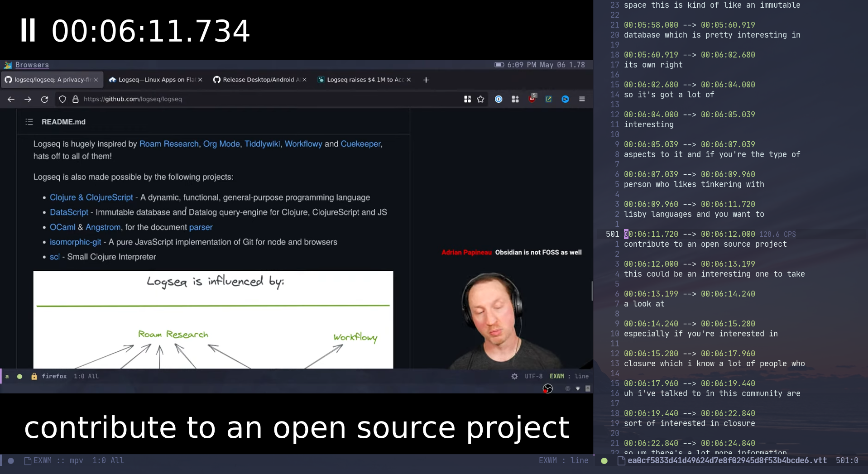Switch to the Logseq raises $4.1M tab

362,80
